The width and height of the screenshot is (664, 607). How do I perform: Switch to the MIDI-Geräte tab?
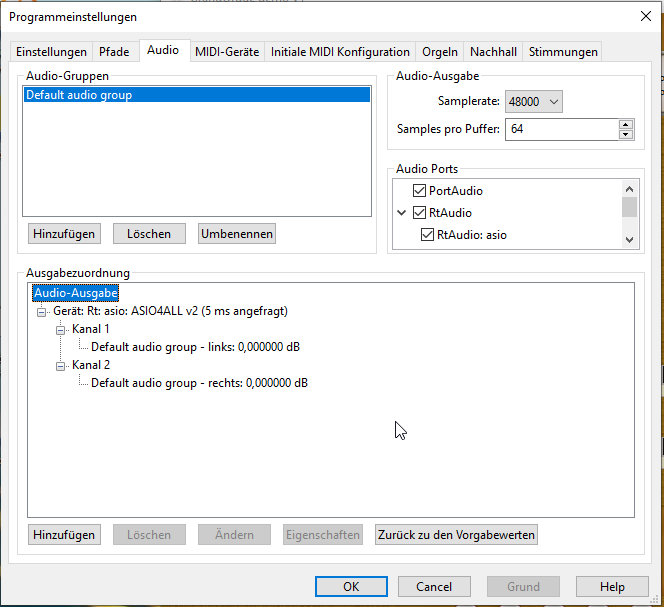tap(227, 52)
